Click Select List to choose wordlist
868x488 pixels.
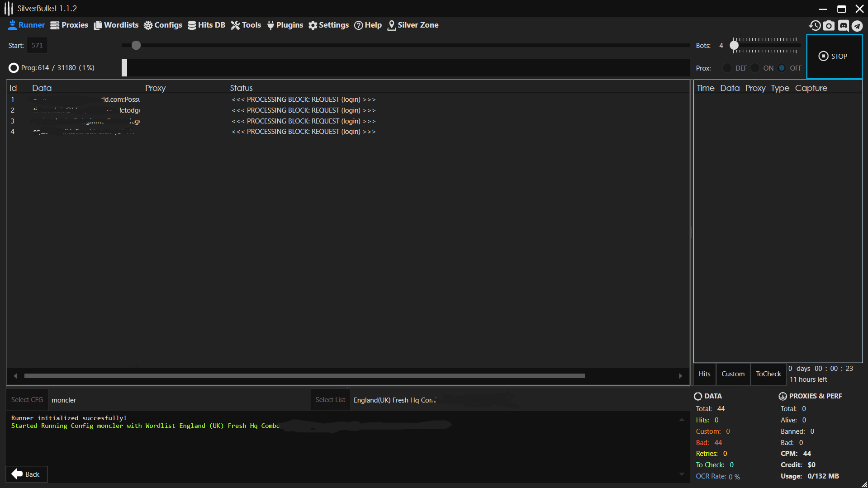(x=330, y=400)
